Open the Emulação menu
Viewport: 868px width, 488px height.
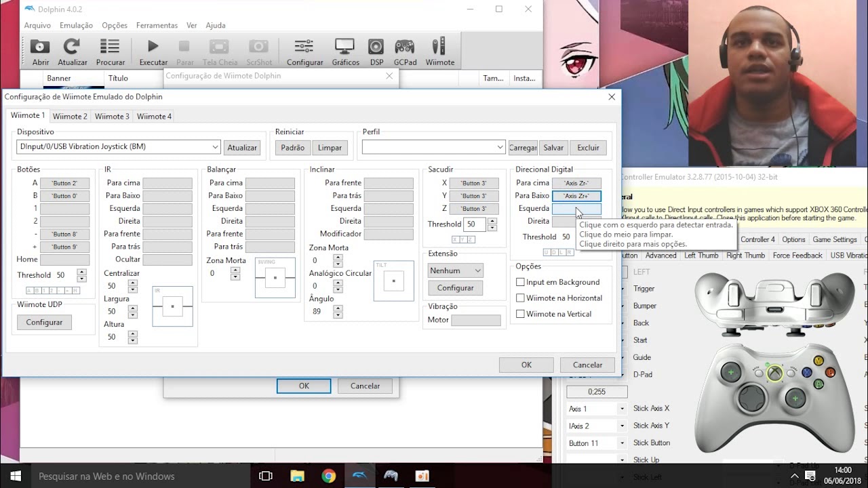tap(76, 25)
